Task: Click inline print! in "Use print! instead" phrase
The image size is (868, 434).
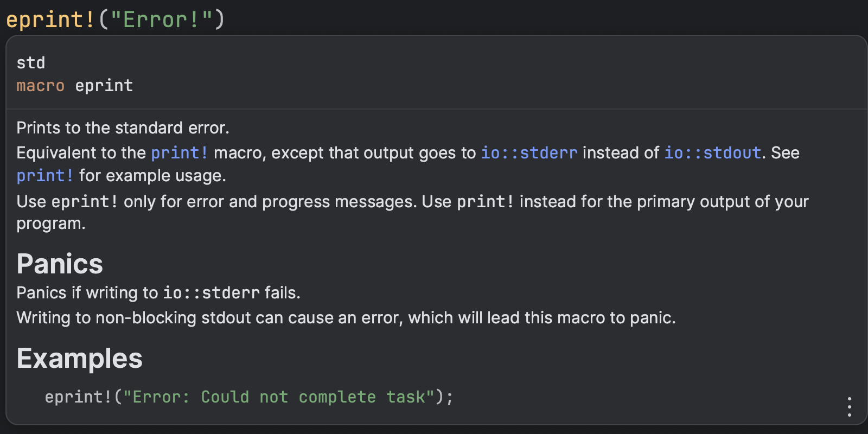Action: pos(485,202)
